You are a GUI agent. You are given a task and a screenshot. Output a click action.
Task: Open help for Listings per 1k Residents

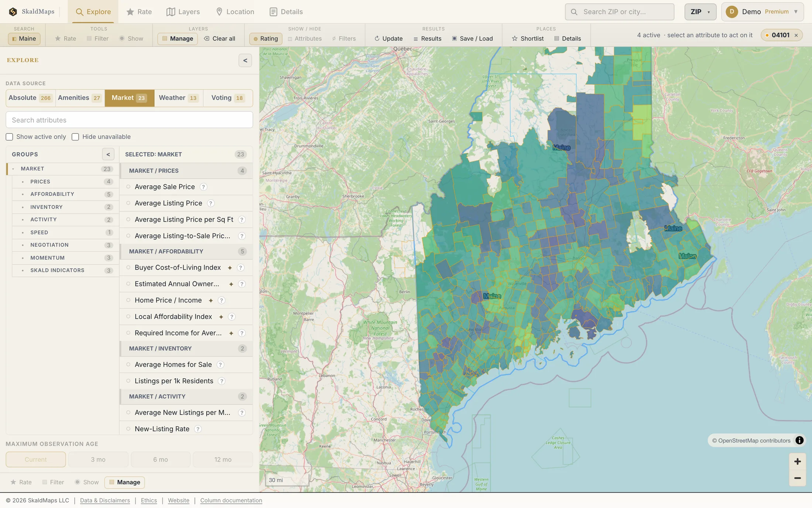tap(221, 381)
